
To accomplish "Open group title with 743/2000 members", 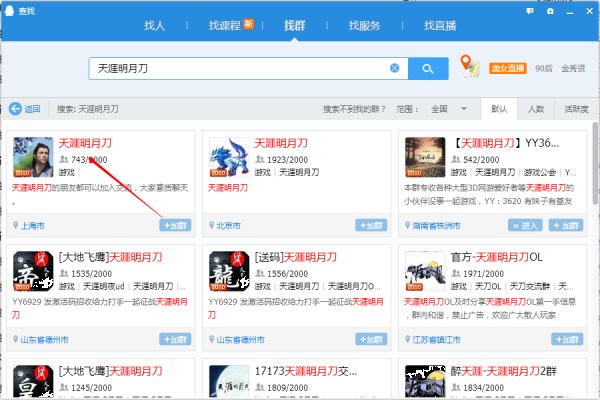I will [x=85, y=143].
